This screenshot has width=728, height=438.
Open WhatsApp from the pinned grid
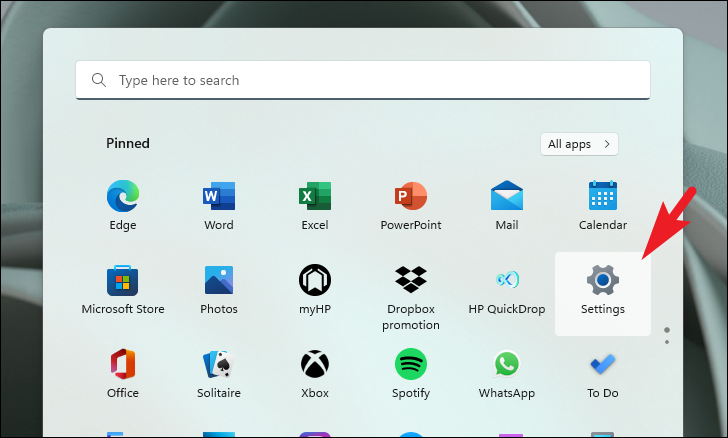[x=507, y=364]
